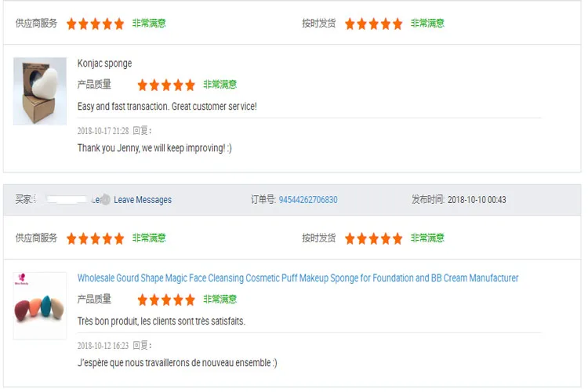The width and height of the screenshot is (588, 392).
Task: Click Konjac sponge 产品质量 star rating
Action: click(165, 85)
